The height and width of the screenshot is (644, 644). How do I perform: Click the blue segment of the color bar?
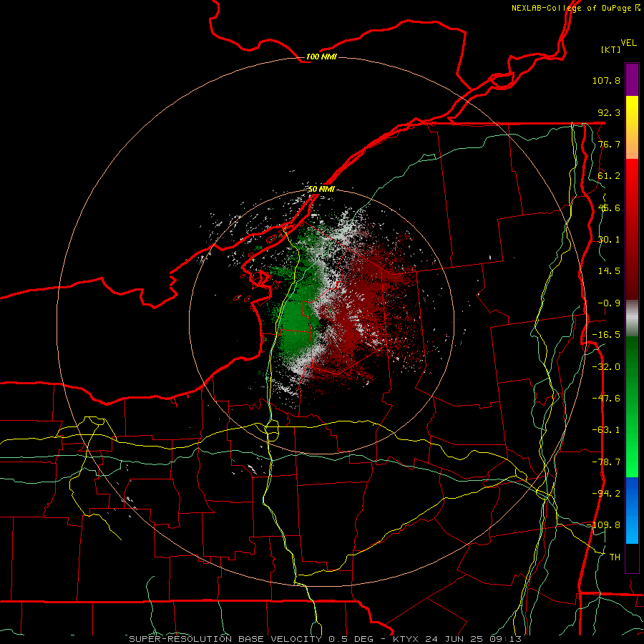coord(632,510)
